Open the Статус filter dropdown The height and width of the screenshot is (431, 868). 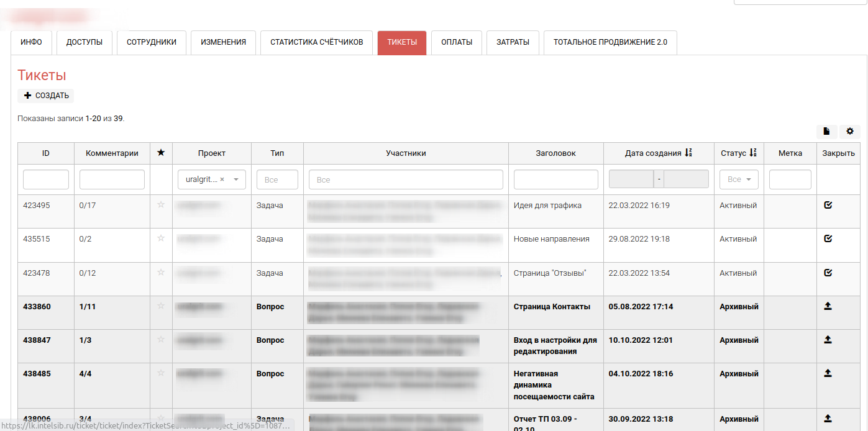pyautogui.click(x=739, y=179)
